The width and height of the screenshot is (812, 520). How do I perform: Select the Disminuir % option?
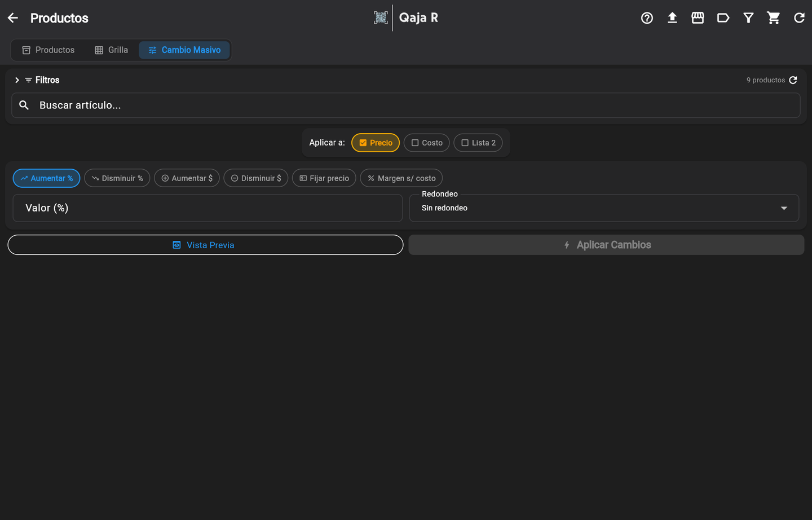117,178
